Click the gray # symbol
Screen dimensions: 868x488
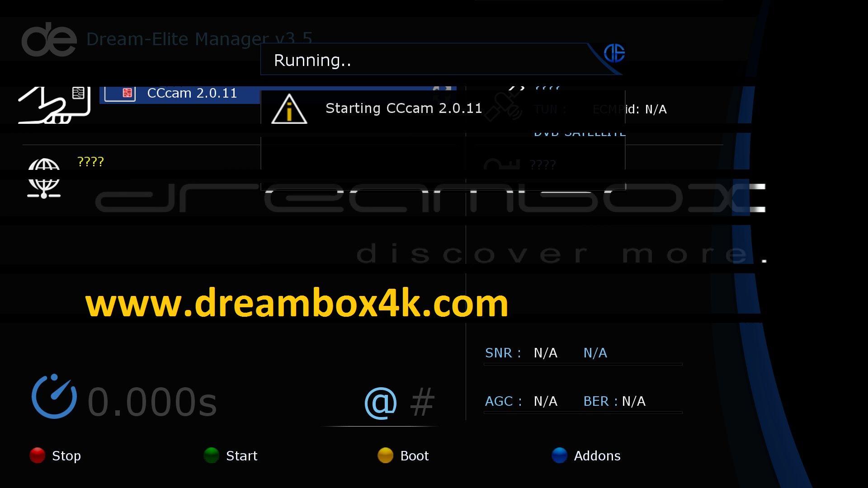point(422,403)
